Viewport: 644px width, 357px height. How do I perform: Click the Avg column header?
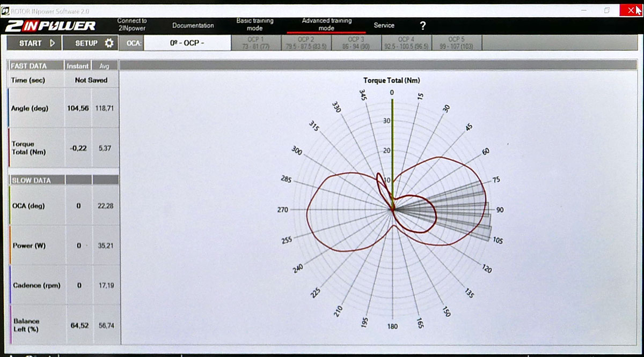pos(104,66)
